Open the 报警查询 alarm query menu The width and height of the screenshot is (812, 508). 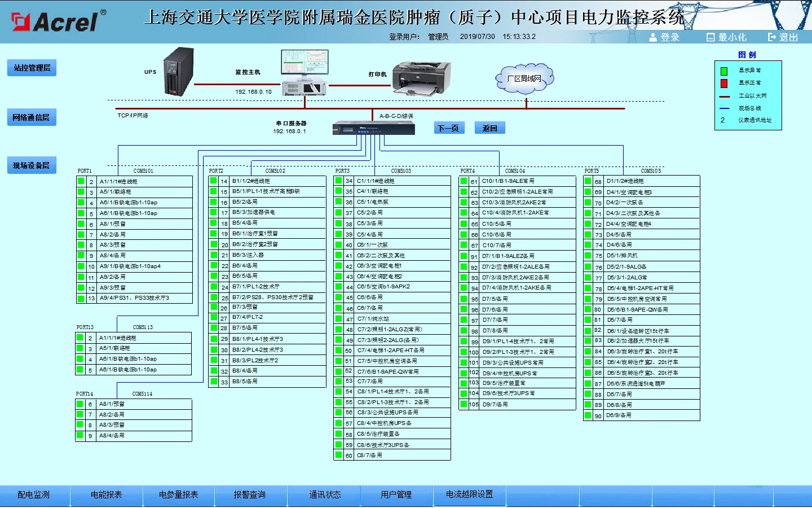(250, 495)
